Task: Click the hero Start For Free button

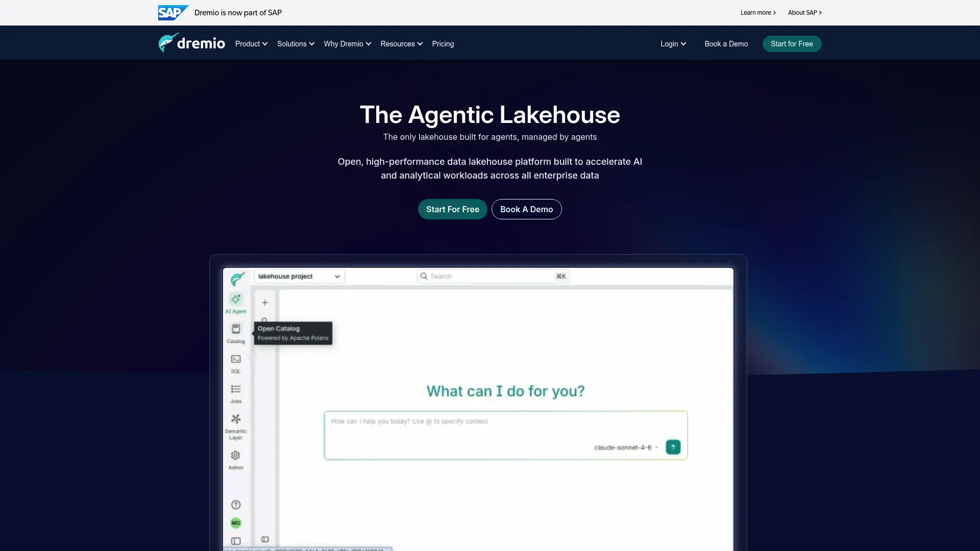Action: 452,209
